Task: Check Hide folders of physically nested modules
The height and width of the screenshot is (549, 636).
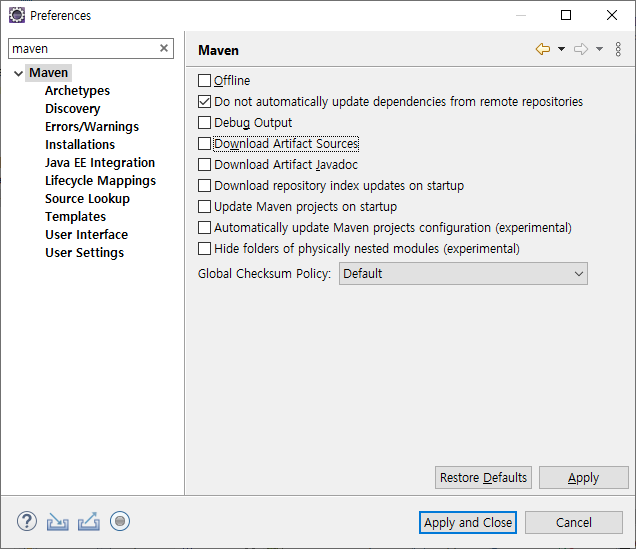Action: 204,249
